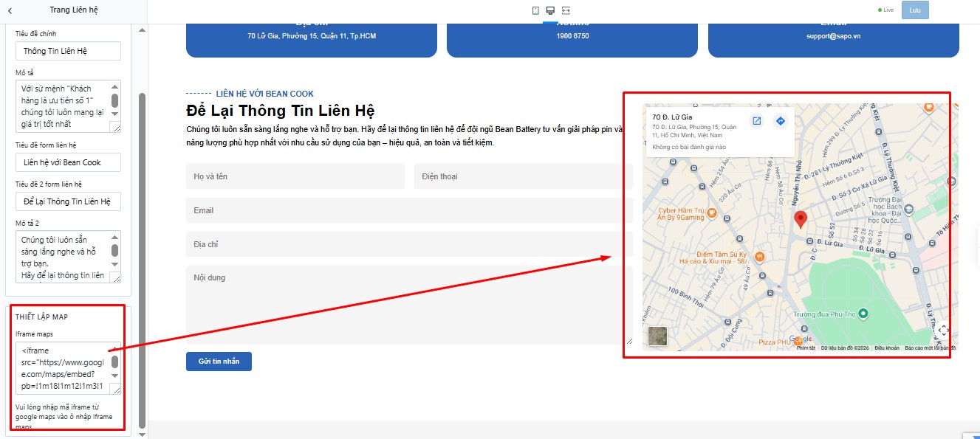The image size is (980, 439).
Task: Click Điều khoản link on map
Action: [x=887, y=348]
